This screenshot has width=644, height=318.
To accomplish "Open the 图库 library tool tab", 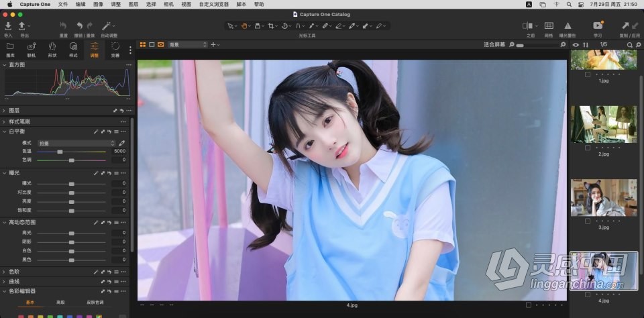I will click(10, 47).
